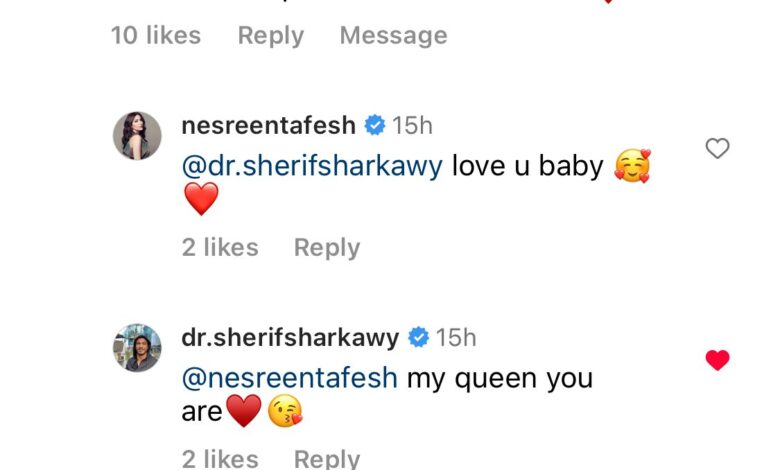Like nesreentafesh's comment with the heart outline
This screenshot has height=470, width=780.
(717, 149)
